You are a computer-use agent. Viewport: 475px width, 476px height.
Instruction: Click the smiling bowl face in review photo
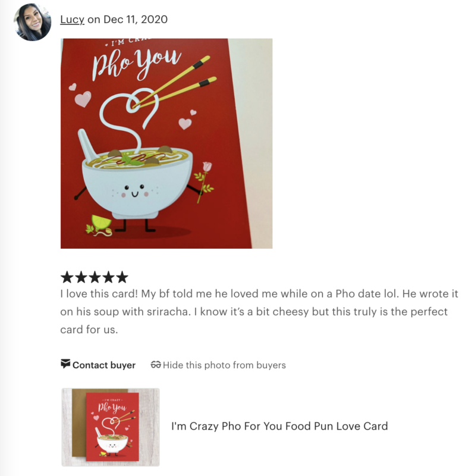(135, 190)
